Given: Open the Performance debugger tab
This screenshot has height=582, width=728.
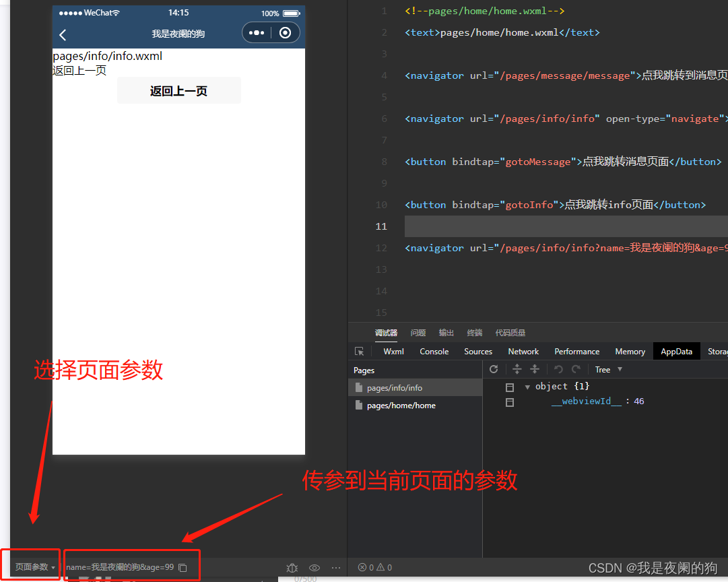Looking at the screenshot, I should pos(576,352).
